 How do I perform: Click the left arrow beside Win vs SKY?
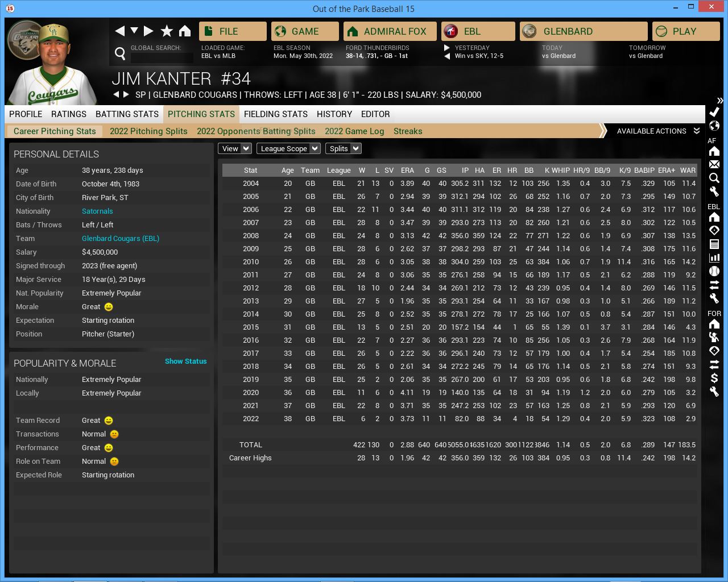click(447, 56)
